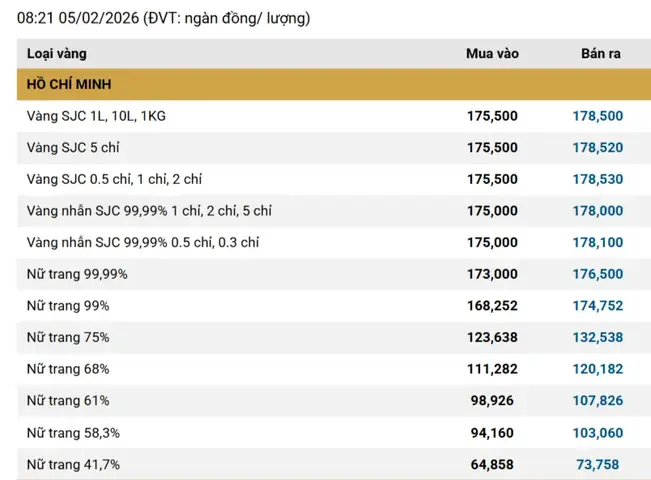Click the 178,500 sell price
Screen dimensions: 651x480
pos(598,116)
